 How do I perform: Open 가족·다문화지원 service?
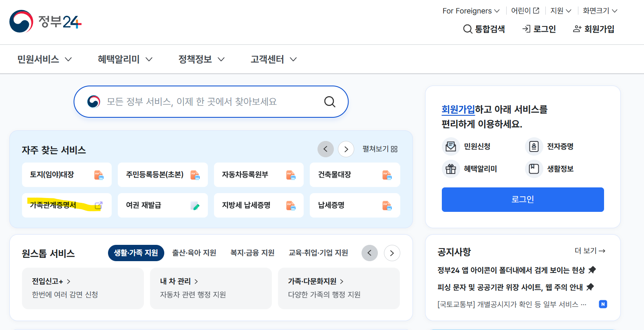point(316,282)
